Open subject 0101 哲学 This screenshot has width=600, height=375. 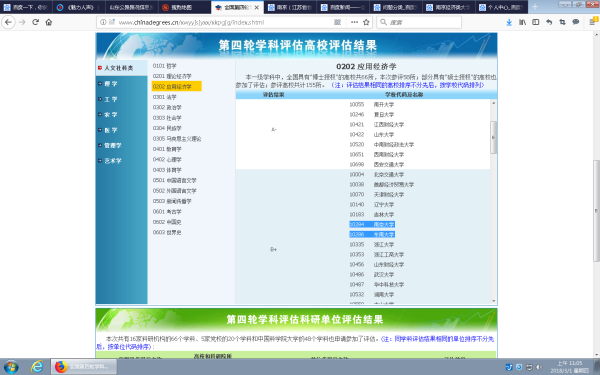(x=165, y=66)
